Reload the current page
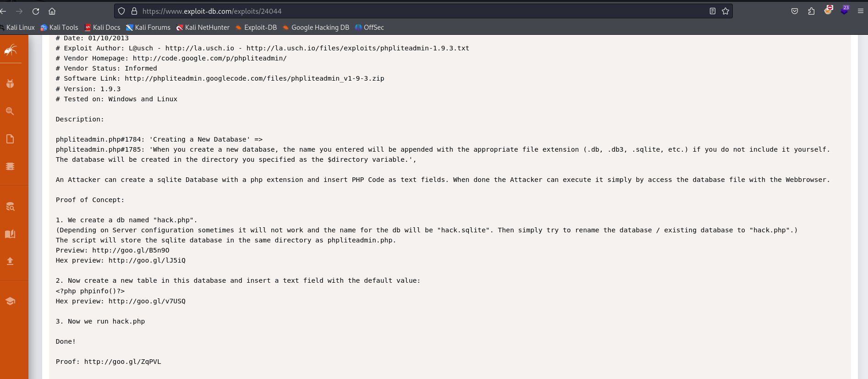 click(x=36, y=11)
